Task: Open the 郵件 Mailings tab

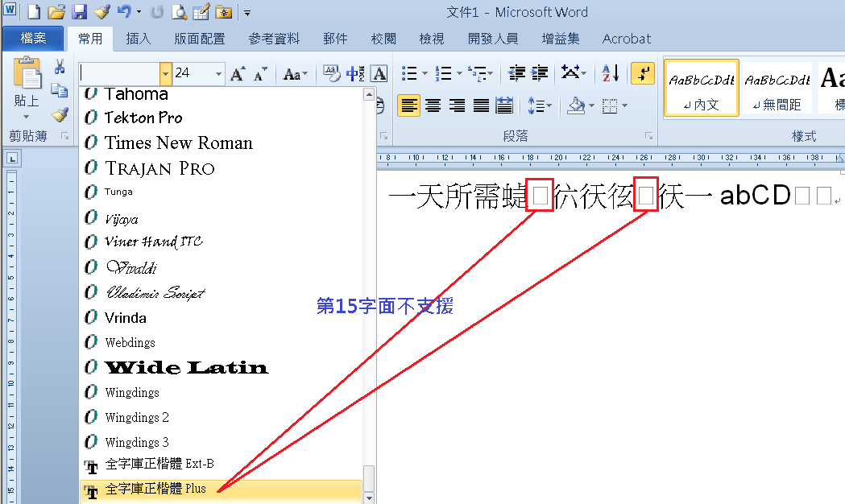Action: click(335, 39)
